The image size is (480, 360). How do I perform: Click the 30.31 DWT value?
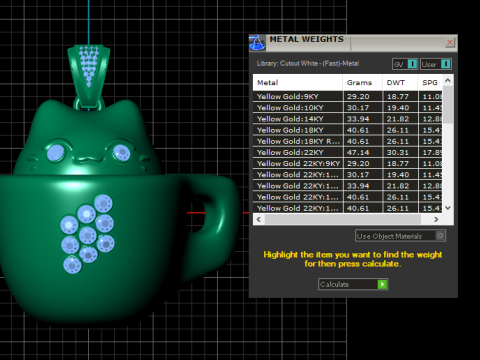click(398, 152)
